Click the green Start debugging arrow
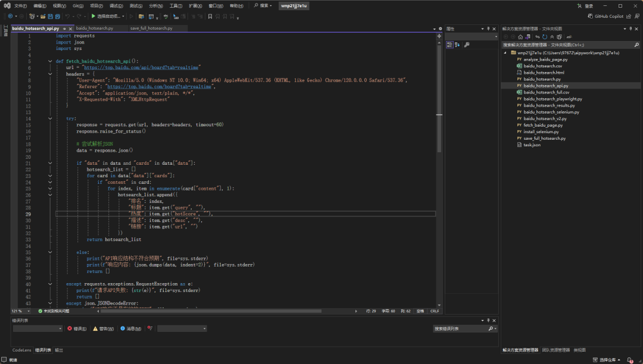Screen dimensions: 643x364 click(93, 17)
